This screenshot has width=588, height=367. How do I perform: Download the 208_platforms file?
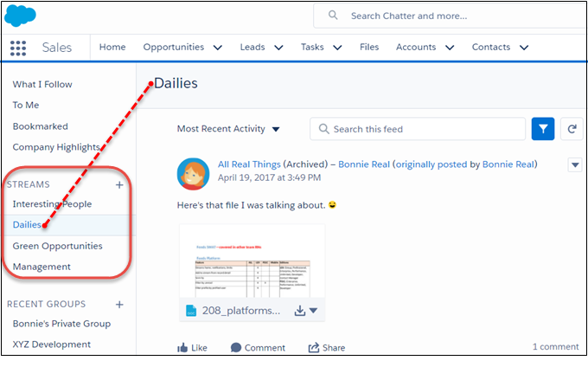(x=300, y=311)
